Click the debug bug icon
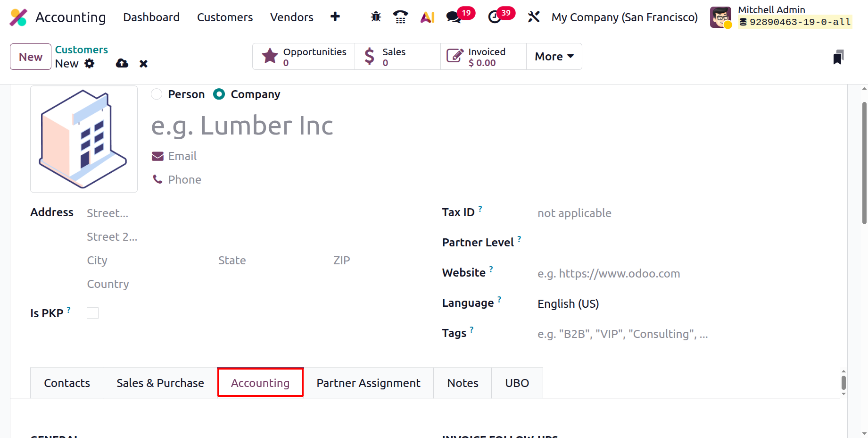 376,17
